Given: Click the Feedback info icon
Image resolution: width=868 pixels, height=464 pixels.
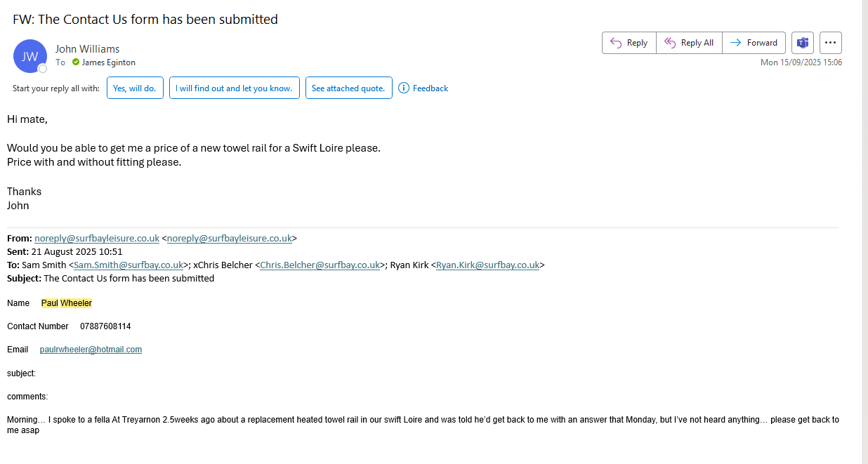Looking at the screenshot, I should [404, 88].
